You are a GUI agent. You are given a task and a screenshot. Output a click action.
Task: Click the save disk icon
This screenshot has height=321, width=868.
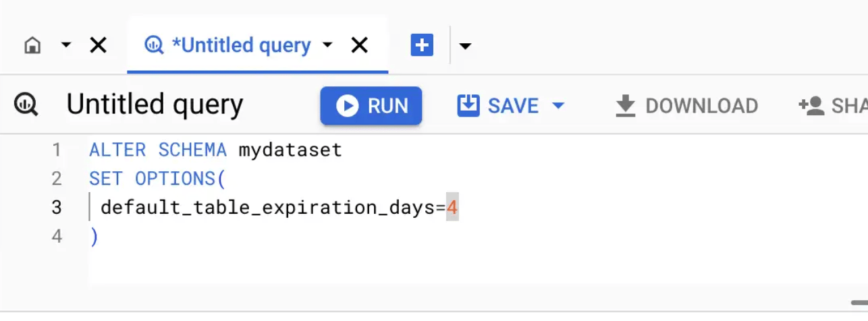pyautogui.click(x=468, y=105)
